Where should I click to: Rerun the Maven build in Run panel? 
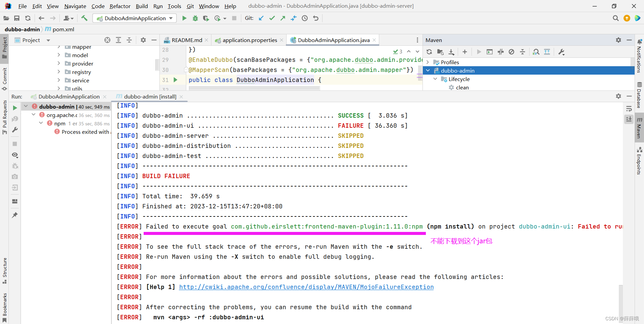15,108
